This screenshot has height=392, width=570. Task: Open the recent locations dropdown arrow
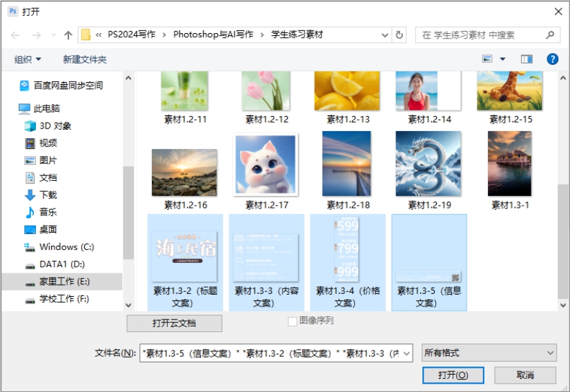[53, 35]
